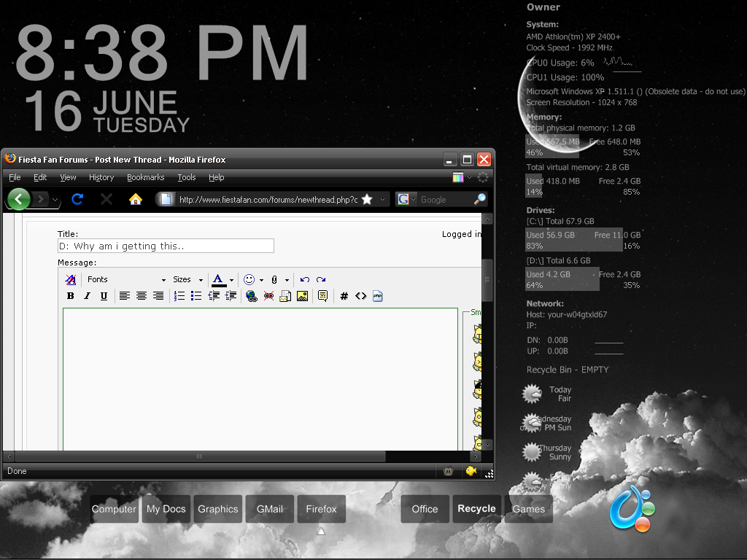The width and height of the screenshot is (747, 560).
Task: Decrease indent in the message editor
Action: click(214, 296)
